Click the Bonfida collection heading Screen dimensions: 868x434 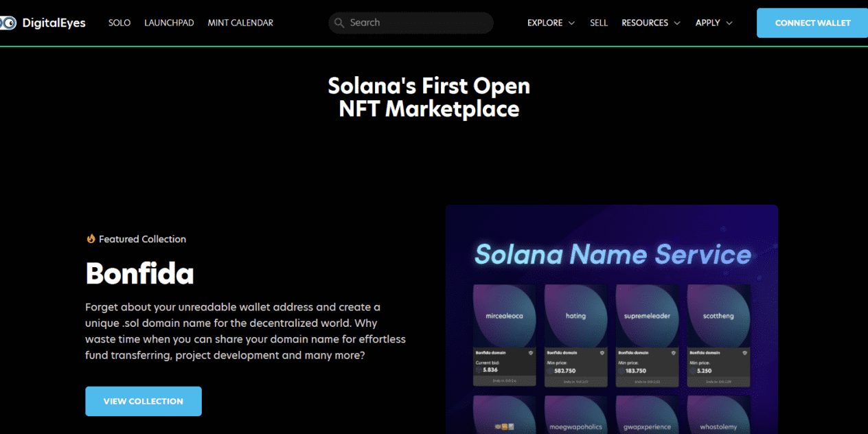pyautogui.click(x=140, y=273)
